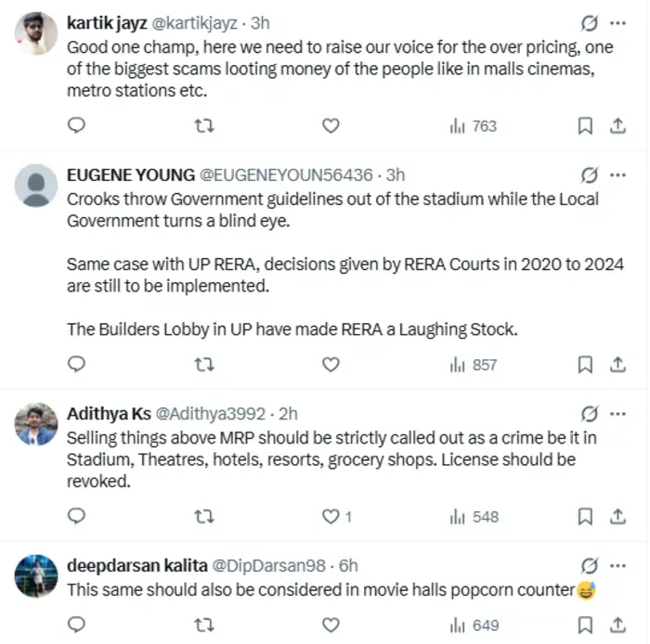Image resolution: width=650 pixels, height=644 pixels.
Task: Open @kartikjayz profile handle
Action: 198,22
